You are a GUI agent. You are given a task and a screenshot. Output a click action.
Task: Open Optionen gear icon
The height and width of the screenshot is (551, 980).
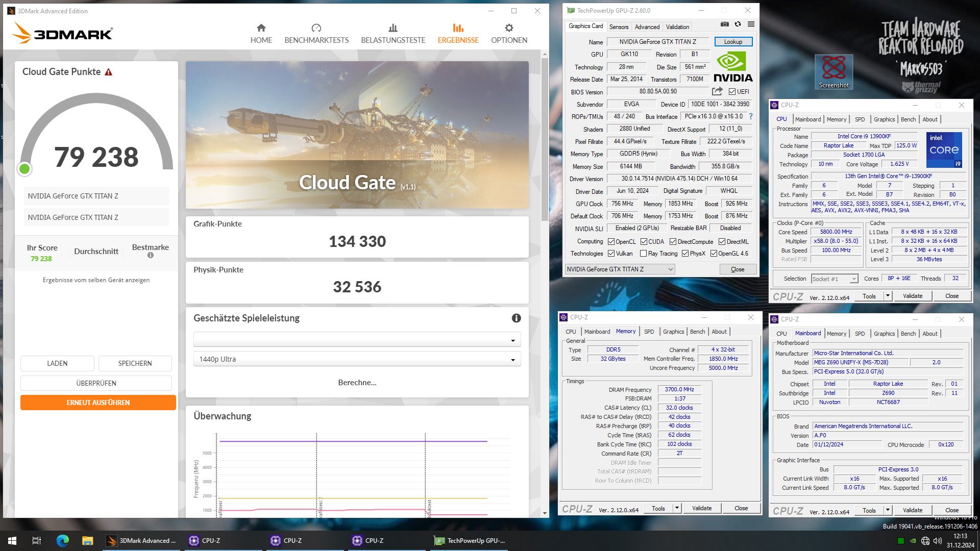[509, 28]
